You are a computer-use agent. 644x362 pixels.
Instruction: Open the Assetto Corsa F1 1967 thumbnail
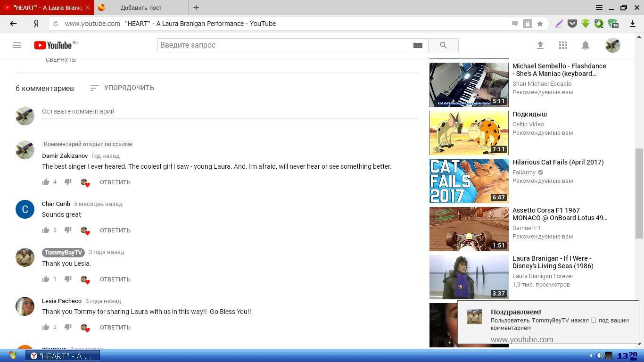tap(469, 229)
